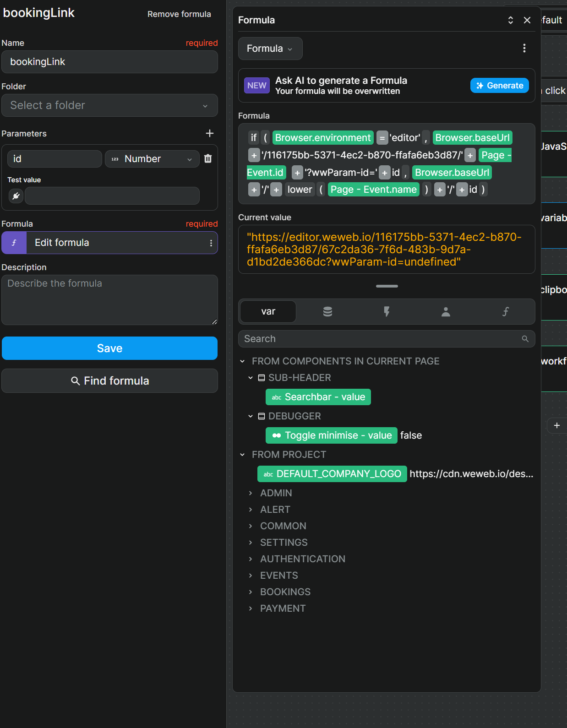Expand the COMMON folder
The height and width of the screenshot is (728, 567).
coord(251,526)
